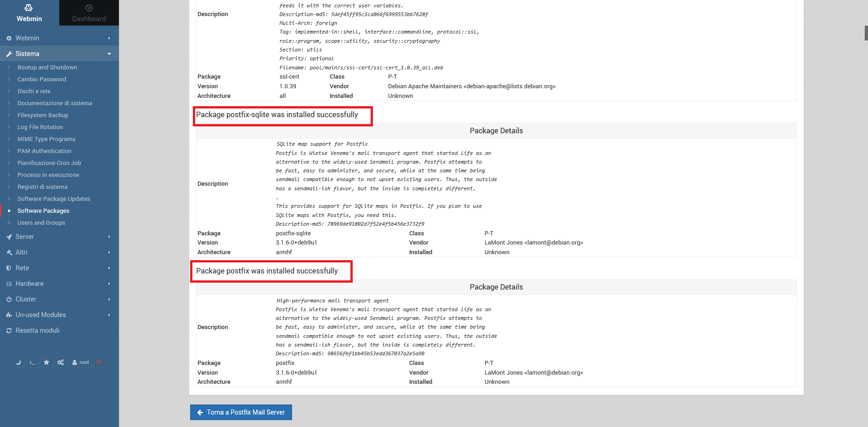Click the Resetta moduli refresh icon
This screenshot has width=868, height=427.
9,331
